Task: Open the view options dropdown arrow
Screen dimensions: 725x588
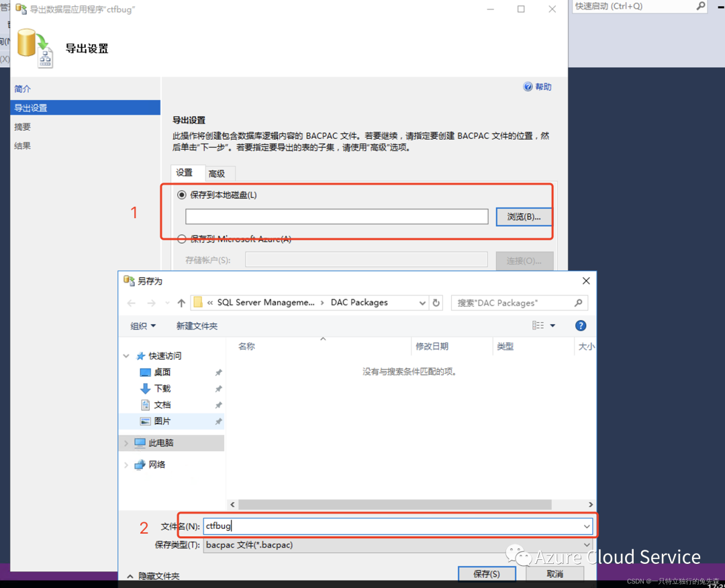Action: 552,326
